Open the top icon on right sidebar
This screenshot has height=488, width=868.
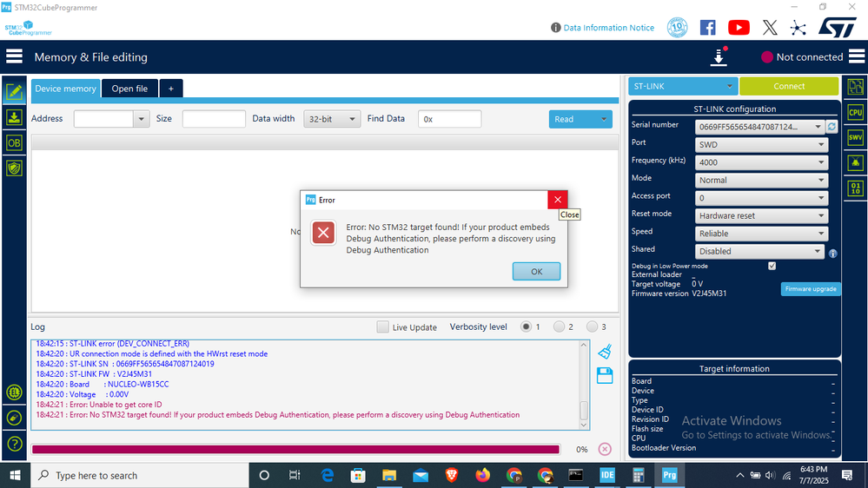(855, 87)
